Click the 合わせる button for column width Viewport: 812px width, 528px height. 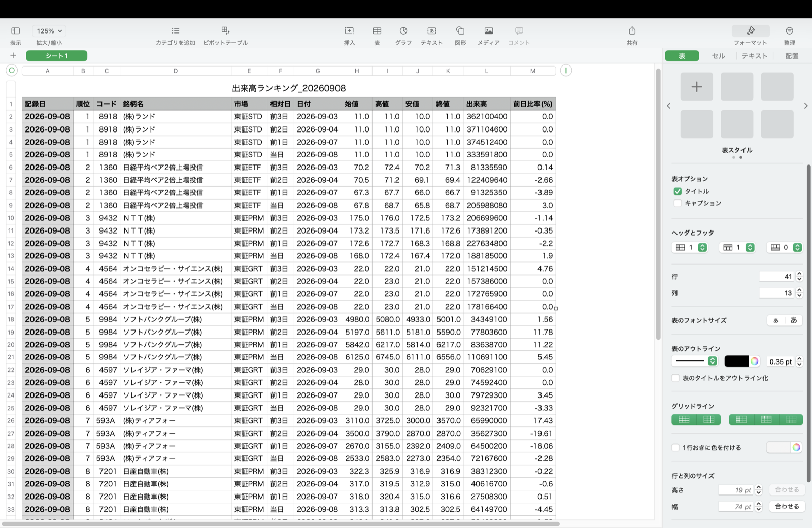[x=787, y=506]
